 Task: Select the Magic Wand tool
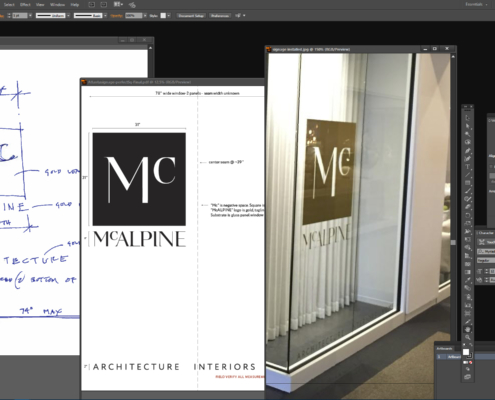pos(468,134)
